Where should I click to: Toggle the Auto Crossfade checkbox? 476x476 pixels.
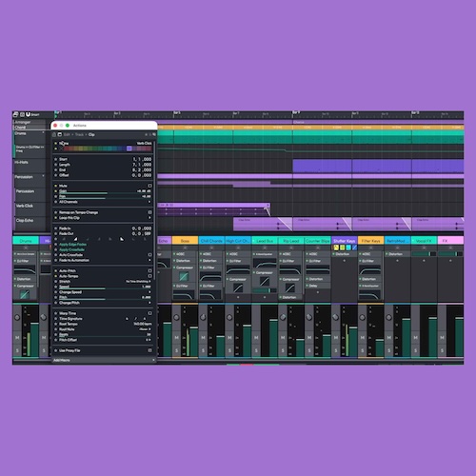tap(149, 255)
